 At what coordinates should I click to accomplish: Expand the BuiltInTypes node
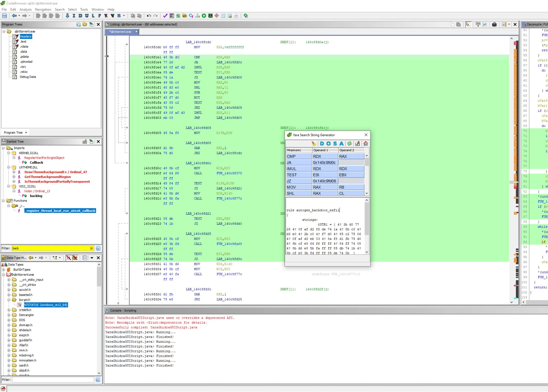pyautogui.click(x=3, y=270)
